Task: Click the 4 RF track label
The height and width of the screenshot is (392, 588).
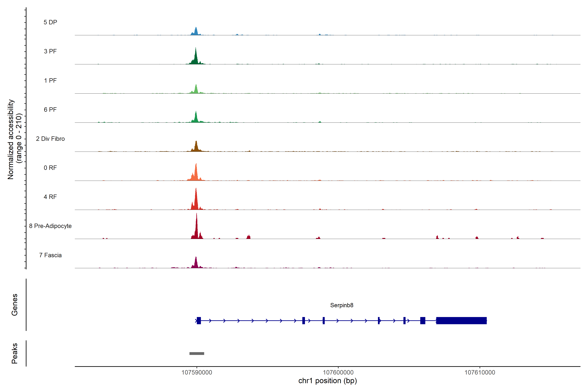Action: click(50, 197)
